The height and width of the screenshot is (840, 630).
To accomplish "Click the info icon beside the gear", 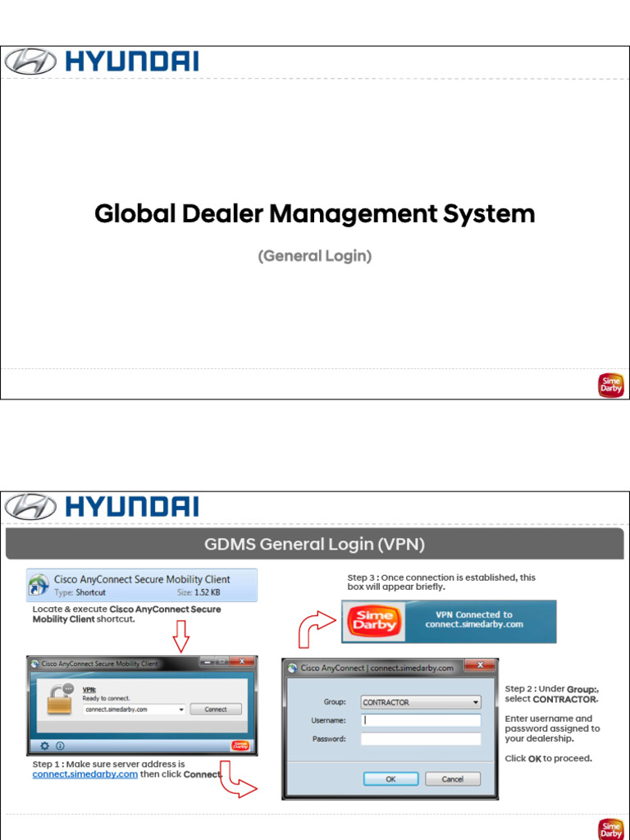I will 60,746.
